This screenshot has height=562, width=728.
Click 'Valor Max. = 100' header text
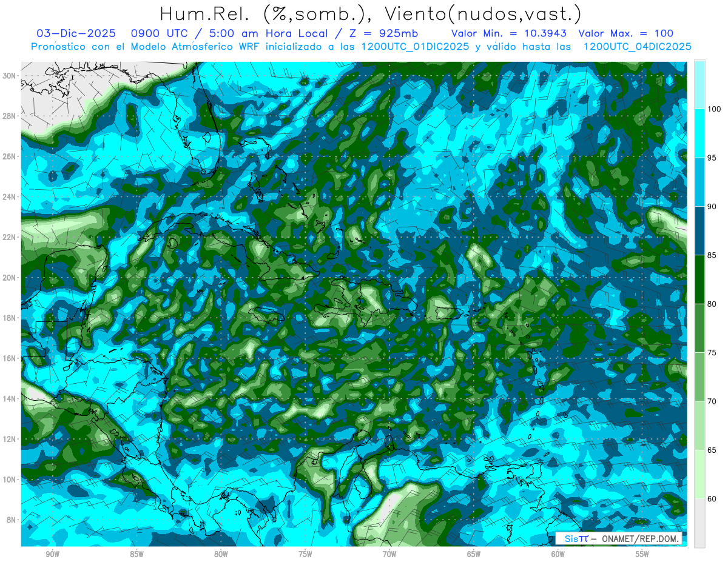[x=626, y=33]
